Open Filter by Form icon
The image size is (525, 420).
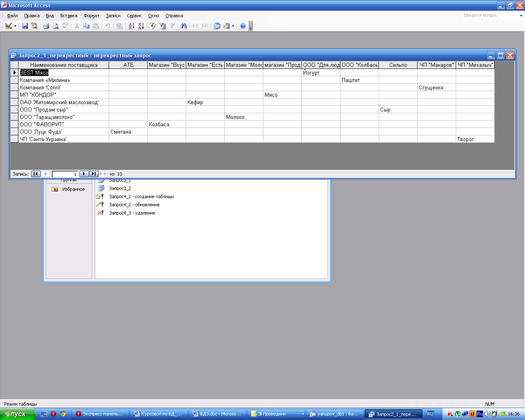[162, 26]
